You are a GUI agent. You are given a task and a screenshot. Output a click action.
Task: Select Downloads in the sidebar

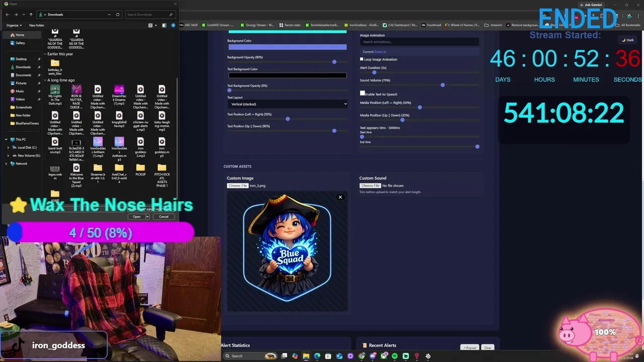click(23, 67)
